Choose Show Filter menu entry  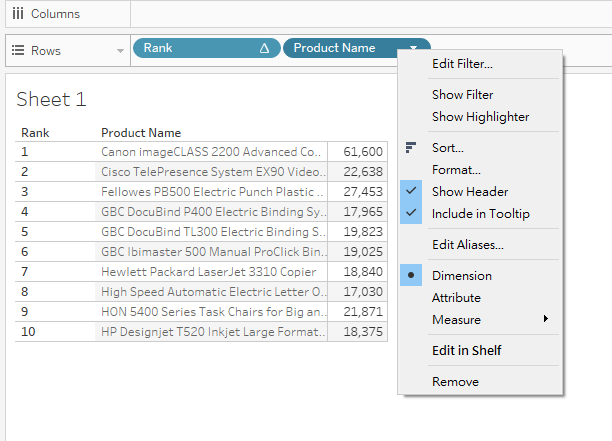point(463,95)
